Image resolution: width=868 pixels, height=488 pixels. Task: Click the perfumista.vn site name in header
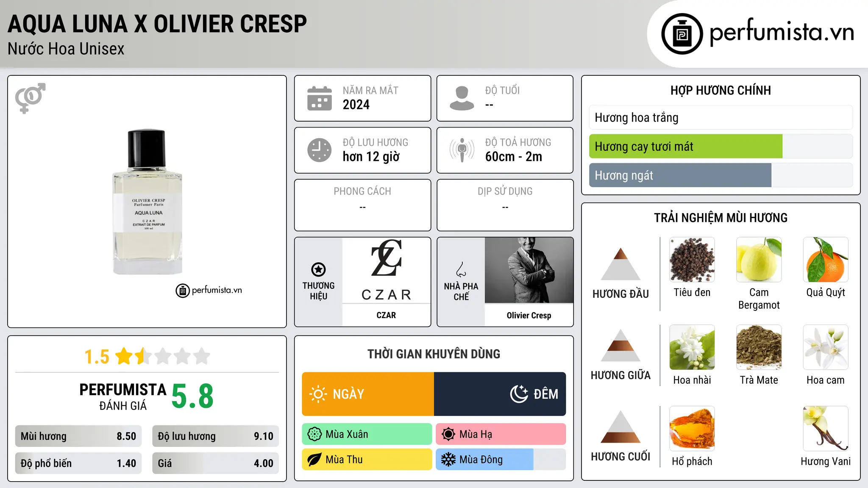[782, 33]
